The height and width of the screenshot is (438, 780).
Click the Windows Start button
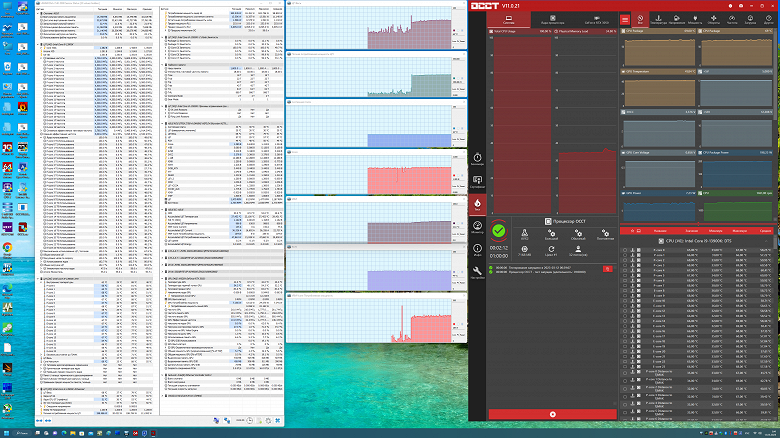point(6,433)
